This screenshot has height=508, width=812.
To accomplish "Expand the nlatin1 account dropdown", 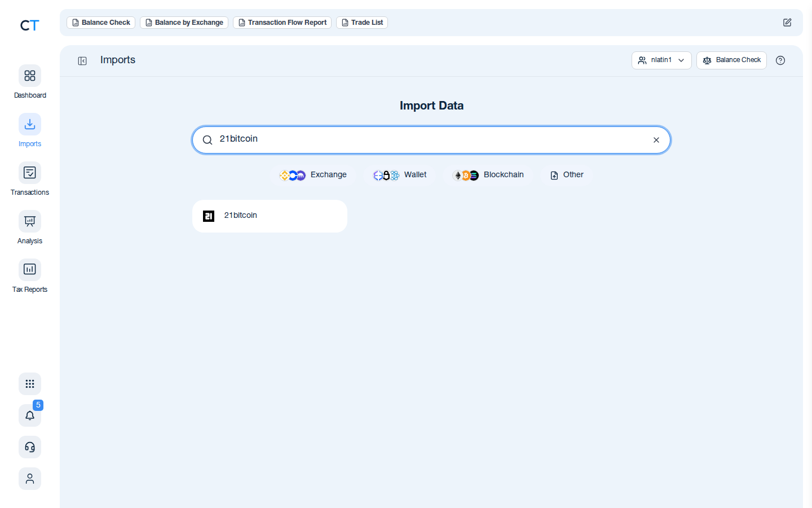I will tap(661, 60).
